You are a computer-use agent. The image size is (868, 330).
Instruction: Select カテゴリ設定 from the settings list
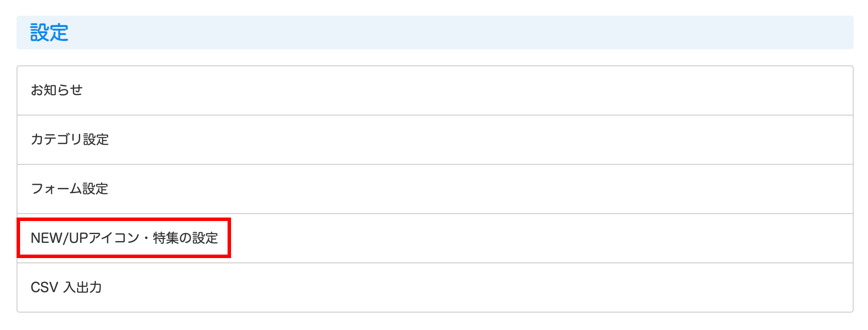pos(70,139)
